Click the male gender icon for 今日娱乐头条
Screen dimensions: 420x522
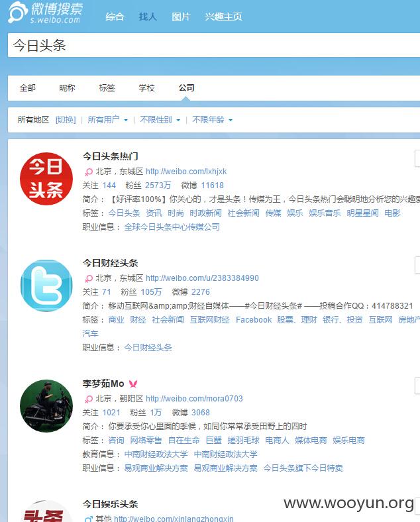[x=89, y=519]
